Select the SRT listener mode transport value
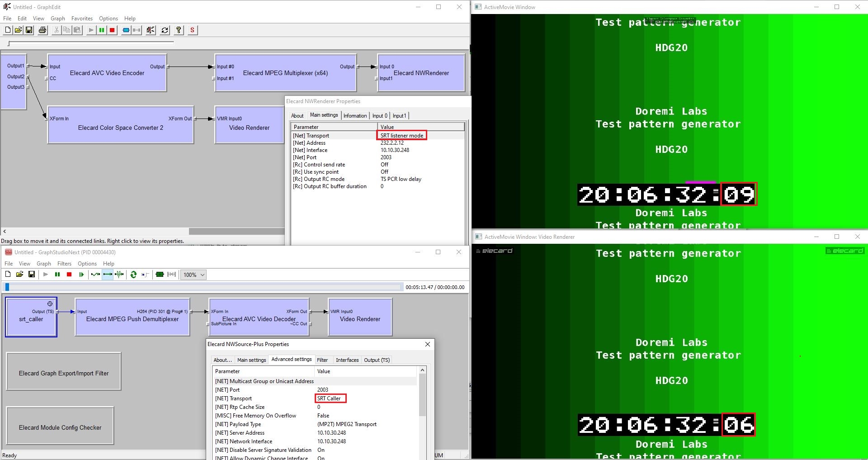This screenshot has width=868, height=460. pos(402,136)
